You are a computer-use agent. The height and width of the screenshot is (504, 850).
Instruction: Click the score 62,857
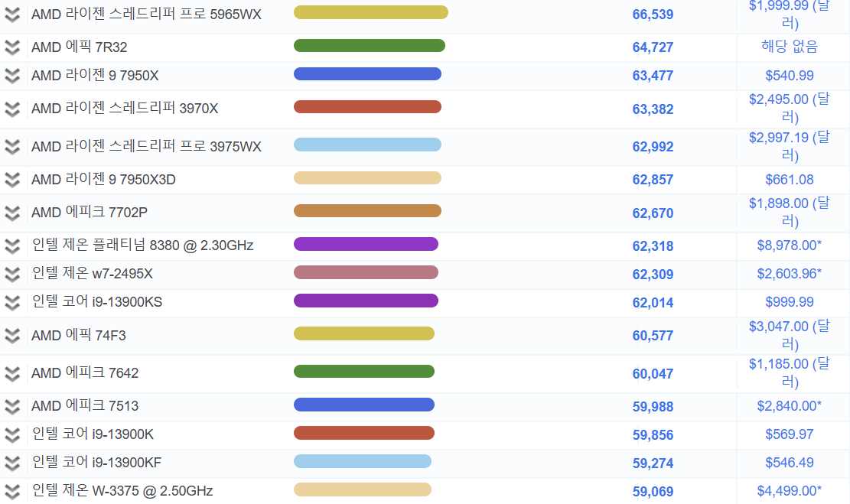point(653,180)
